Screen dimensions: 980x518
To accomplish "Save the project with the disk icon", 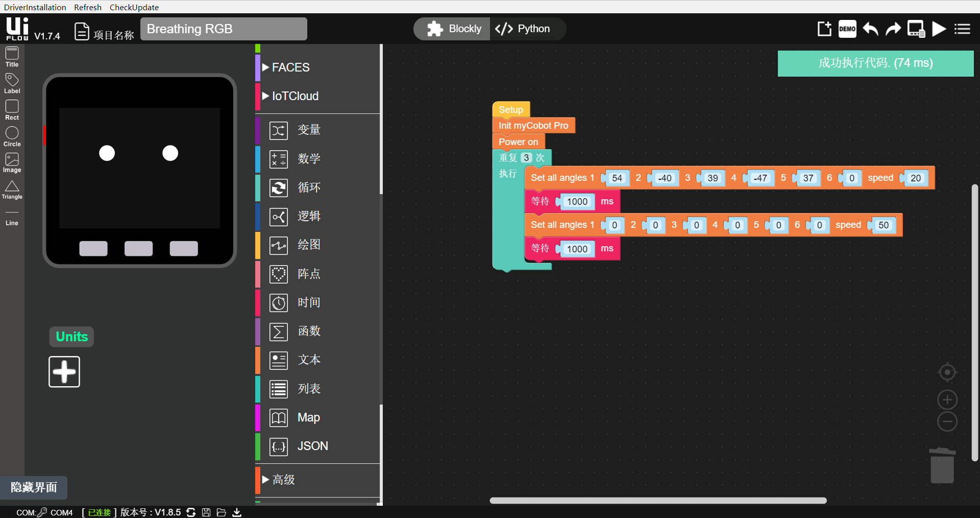I will [x=206, y=512].
